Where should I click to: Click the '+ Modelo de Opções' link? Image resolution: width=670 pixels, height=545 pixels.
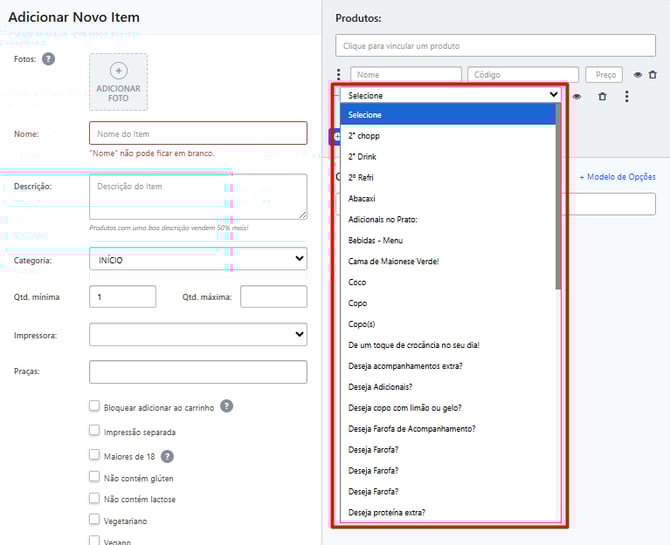(x=617, y=177)
